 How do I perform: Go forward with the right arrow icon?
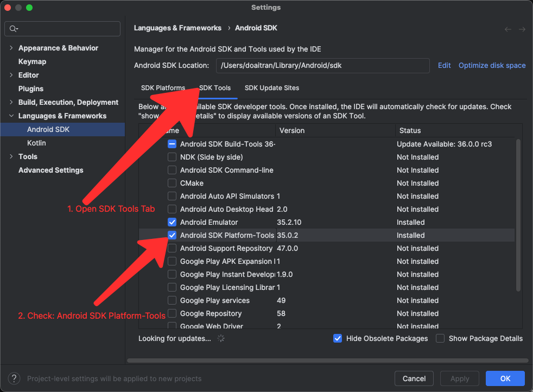coord(522,29)
